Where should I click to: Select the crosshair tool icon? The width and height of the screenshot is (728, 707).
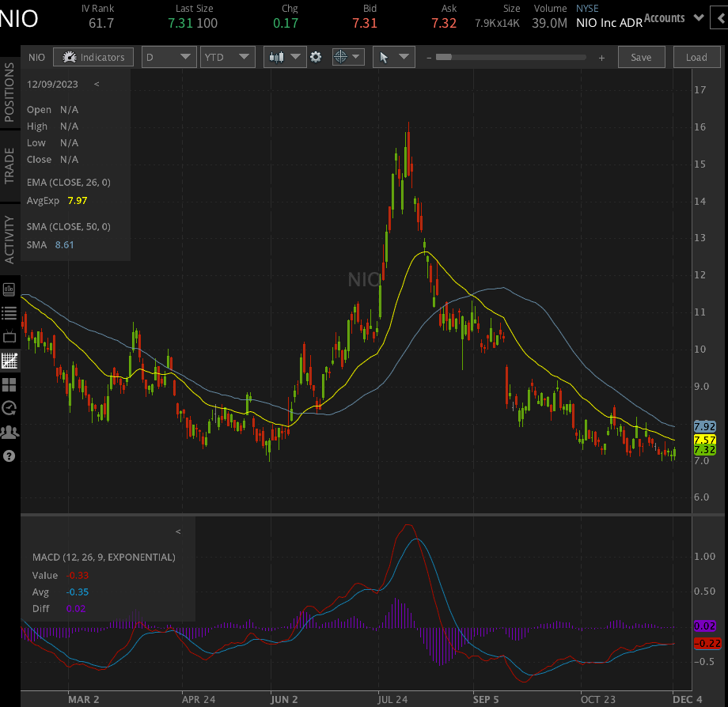(x=343, y=57)
